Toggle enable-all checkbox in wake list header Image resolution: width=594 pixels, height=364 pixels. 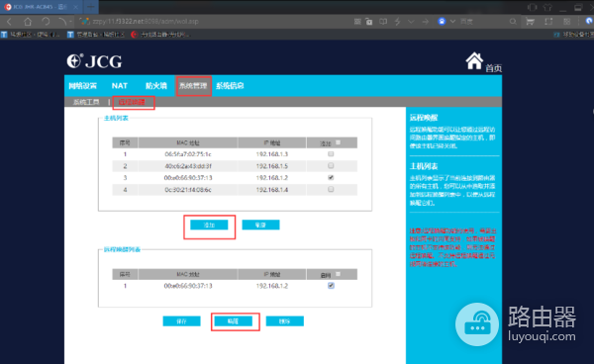[338, 274]
